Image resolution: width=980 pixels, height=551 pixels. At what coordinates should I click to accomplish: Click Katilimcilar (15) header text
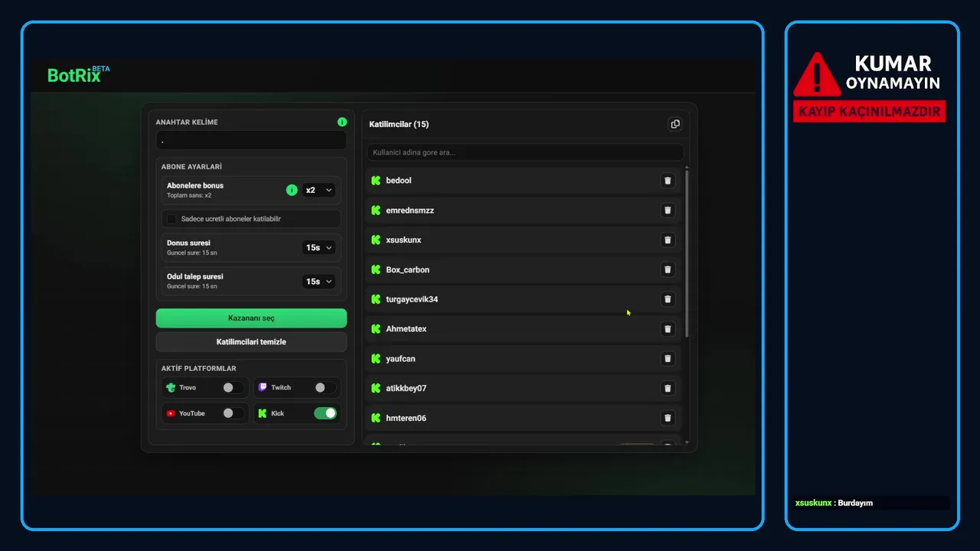[x=399, y=124]
